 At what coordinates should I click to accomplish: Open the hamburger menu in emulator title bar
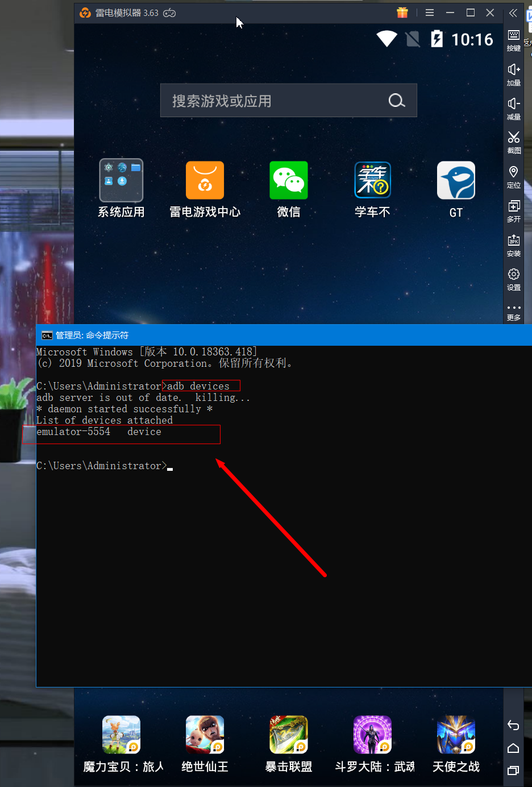pyautogui.click(x=430, y=13)
